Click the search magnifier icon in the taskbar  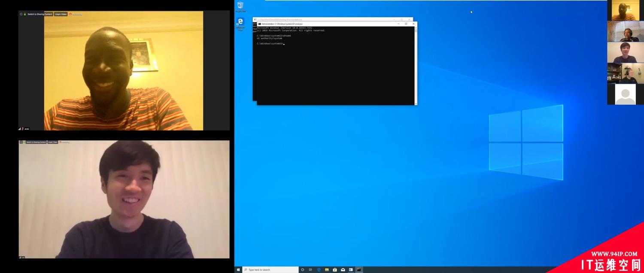point(246,270)
